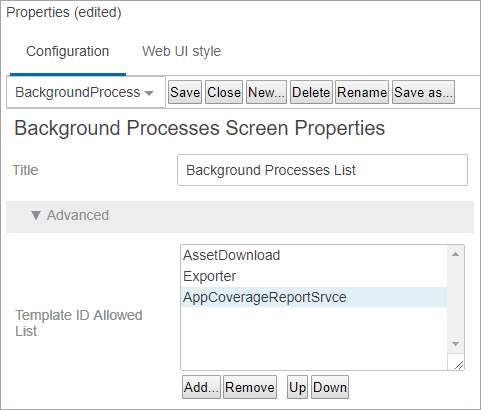Open the Save as... dialog
The width and height of the screenshot is (481, 410).
pos(423,92)
